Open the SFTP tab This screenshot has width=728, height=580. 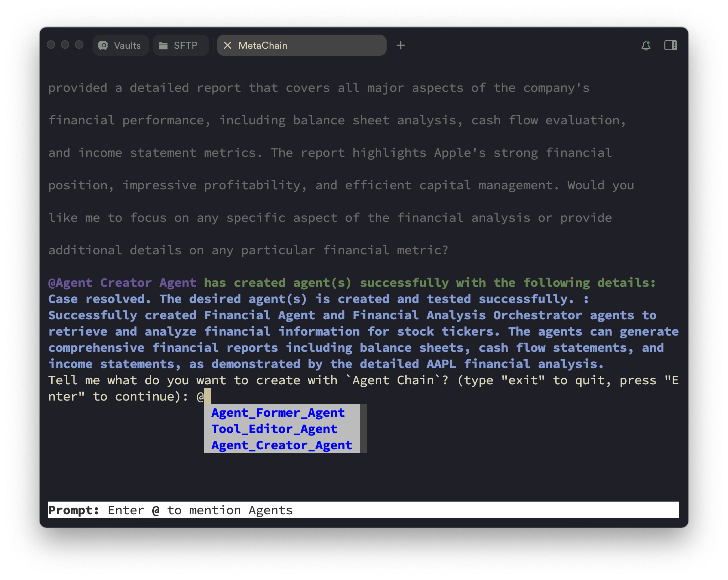(181, 45)
